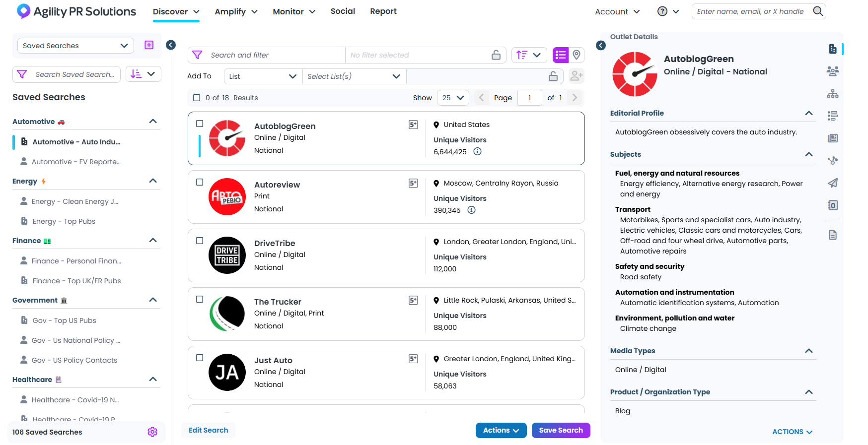
Task: Select the Autoreview result checkbox
Action: [x=200, y=182]
